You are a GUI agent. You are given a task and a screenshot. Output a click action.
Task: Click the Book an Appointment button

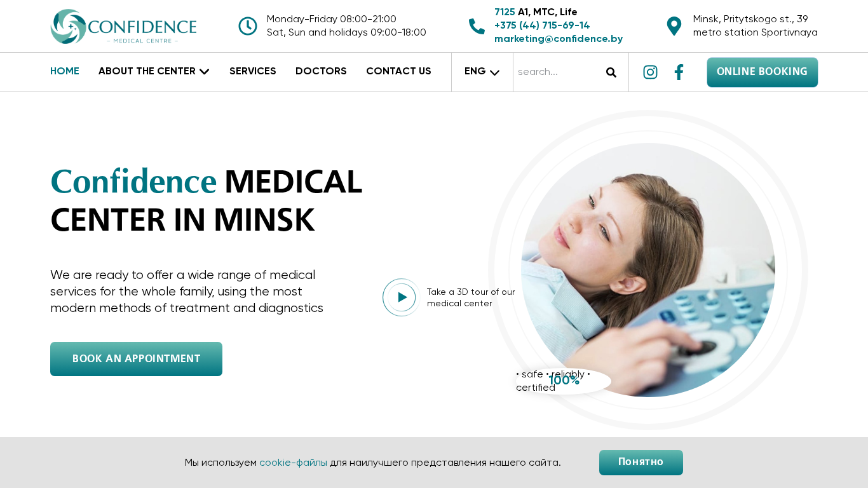click(x=136, y=359)
